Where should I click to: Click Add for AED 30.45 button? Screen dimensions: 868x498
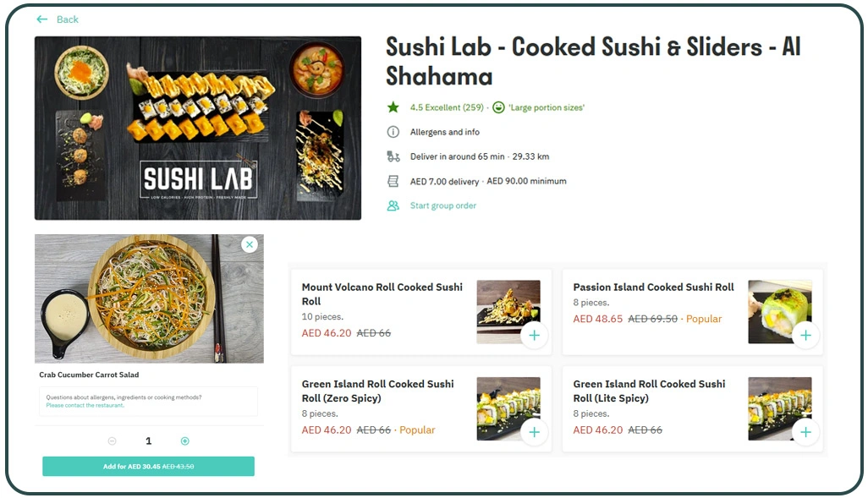[148, 467]
